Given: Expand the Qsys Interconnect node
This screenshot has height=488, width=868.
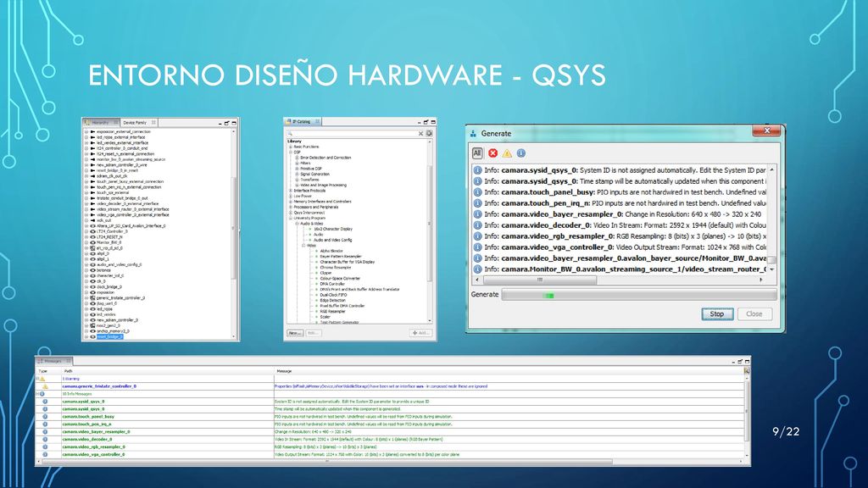Looking at the screenshot, I should [x=291, y=213].
